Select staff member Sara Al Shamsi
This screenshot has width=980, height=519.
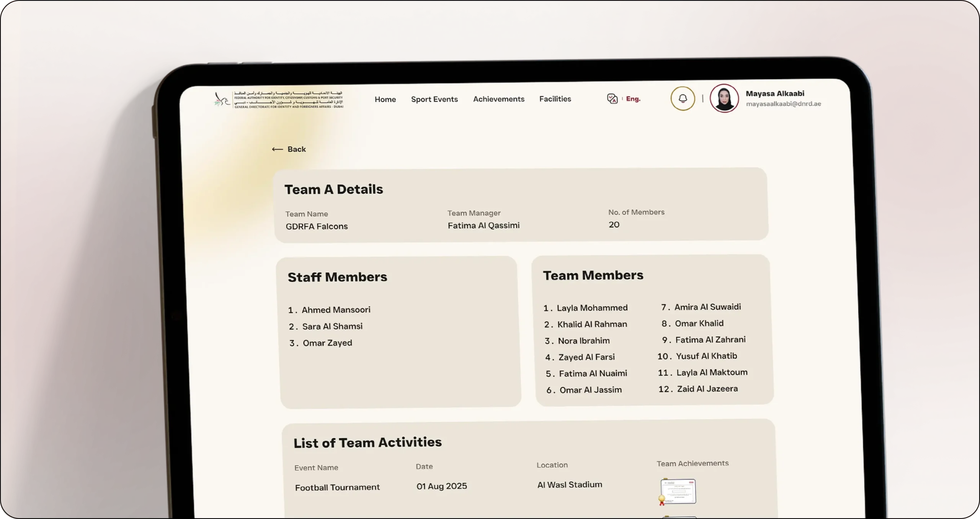click(x=332, y=326)
